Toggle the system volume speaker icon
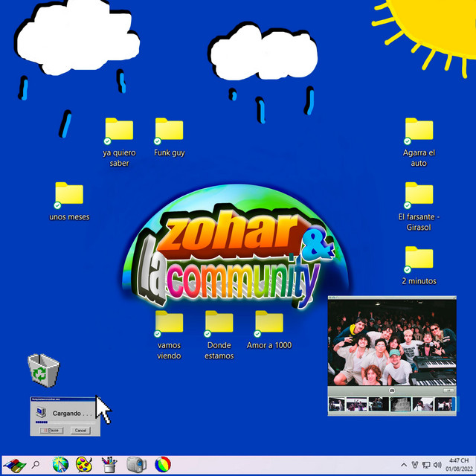476x476 pixels. coord(437,466)
